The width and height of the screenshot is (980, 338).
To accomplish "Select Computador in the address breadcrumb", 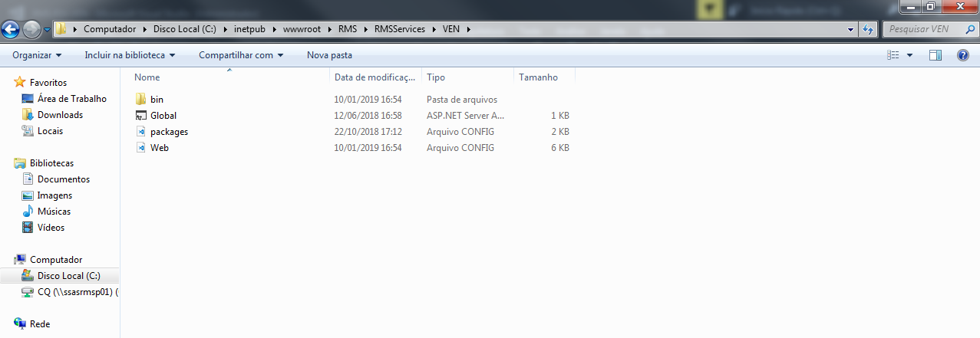I will [110, 29].
